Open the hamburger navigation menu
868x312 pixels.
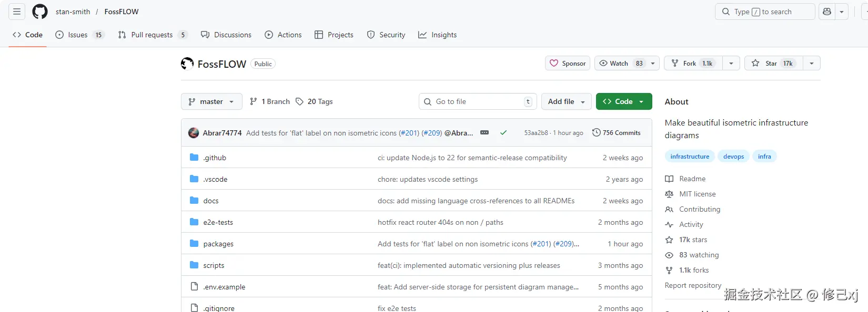click(17, 12)
